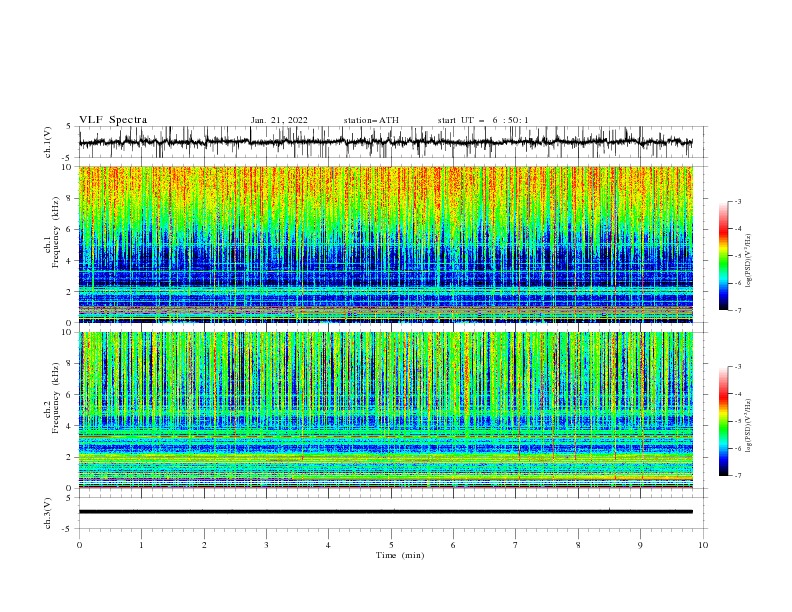Click the "4" tick on the time axis
Viewport: 792px width, 612px height.
328,545
